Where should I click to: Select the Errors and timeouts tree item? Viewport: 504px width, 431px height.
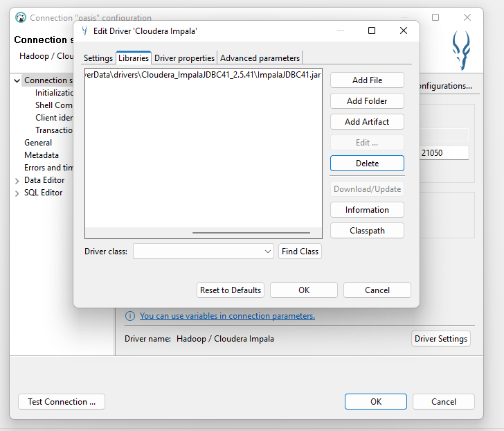pos(48,168)
